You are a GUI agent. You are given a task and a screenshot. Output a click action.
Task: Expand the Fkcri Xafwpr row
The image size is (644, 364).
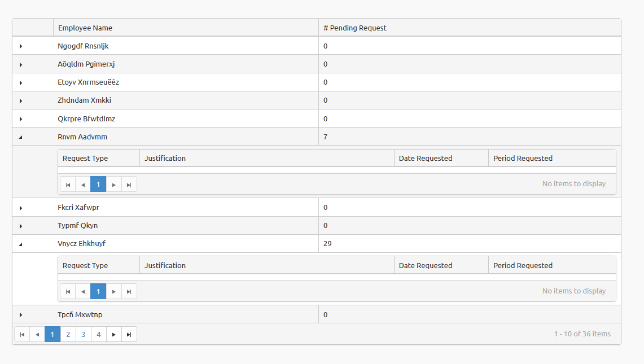(x=21, y=208)
